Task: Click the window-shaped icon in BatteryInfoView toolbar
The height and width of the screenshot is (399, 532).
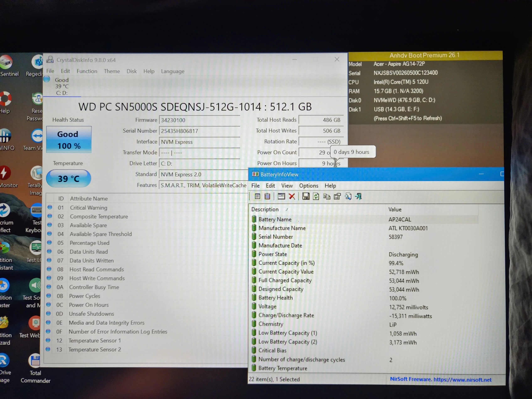Action: (x=281, y=197)
